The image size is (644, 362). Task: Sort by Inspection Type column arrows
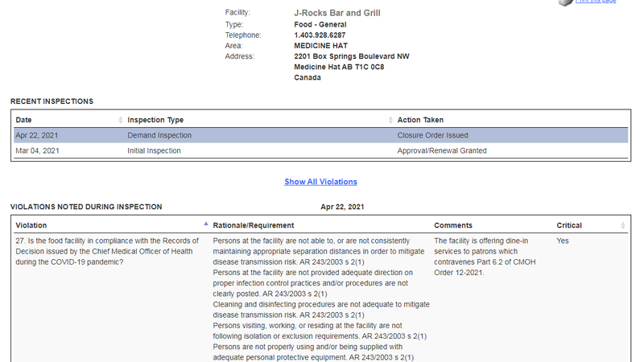point(390,120)
